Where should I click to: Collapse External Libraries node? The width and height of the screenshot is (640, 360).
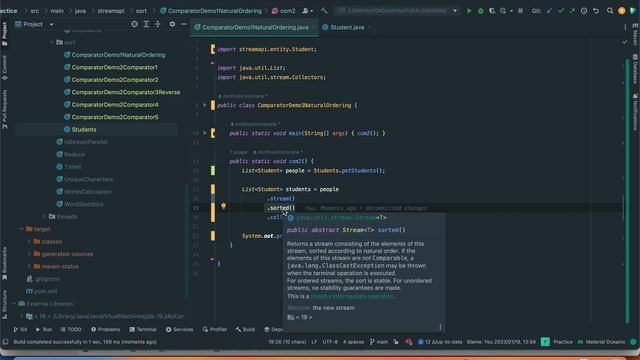pyautogui.click(x=14, y=304)
